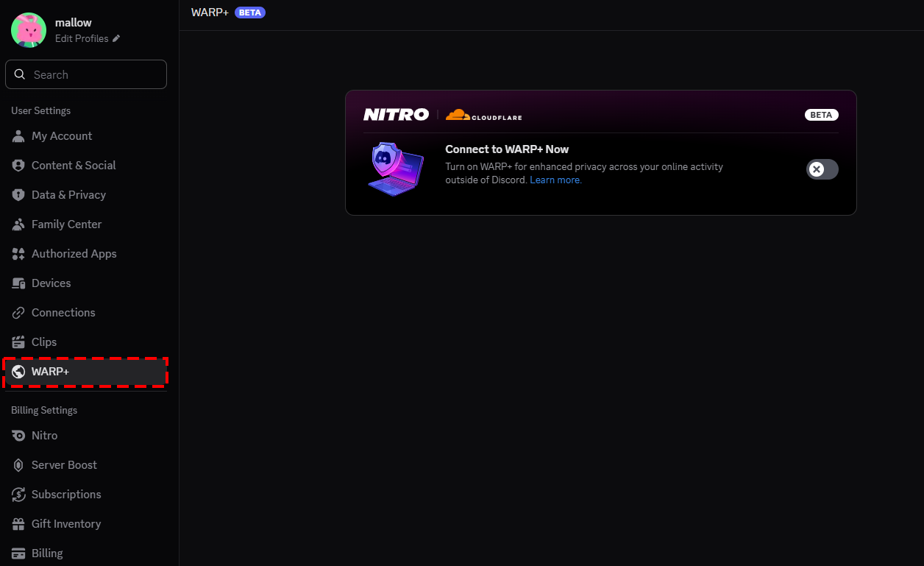Open the Clips settings section

pos(45,342)
